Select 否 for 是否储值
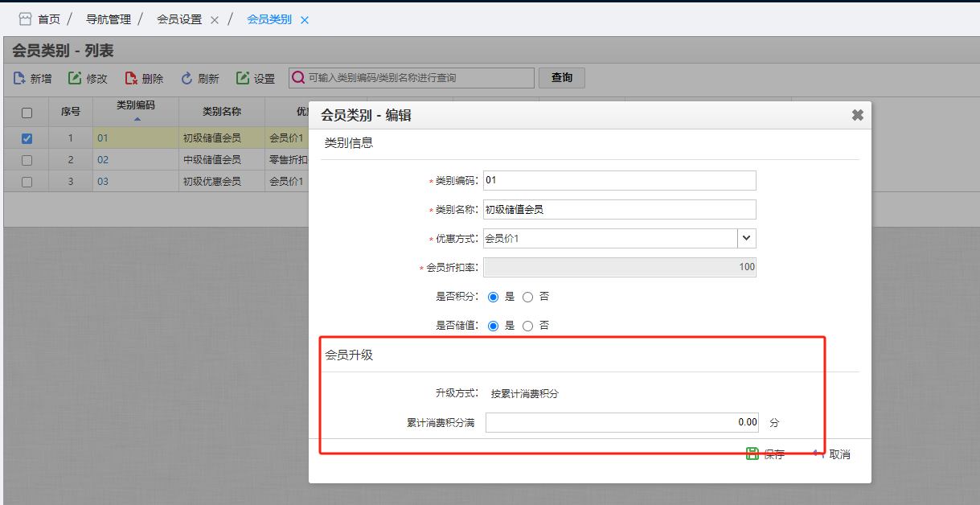Screen dimensions: 980x505 tap(527, 326)
